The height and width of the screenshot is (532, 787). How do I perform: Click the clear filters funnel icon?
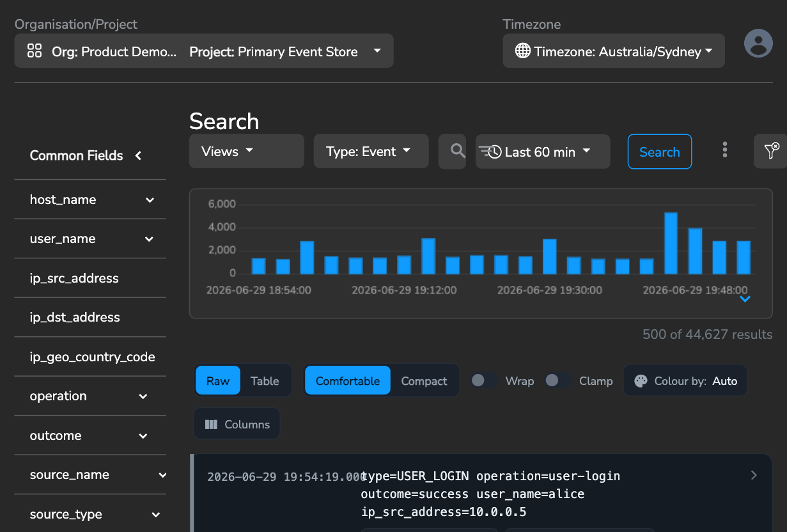coord(772,151)
